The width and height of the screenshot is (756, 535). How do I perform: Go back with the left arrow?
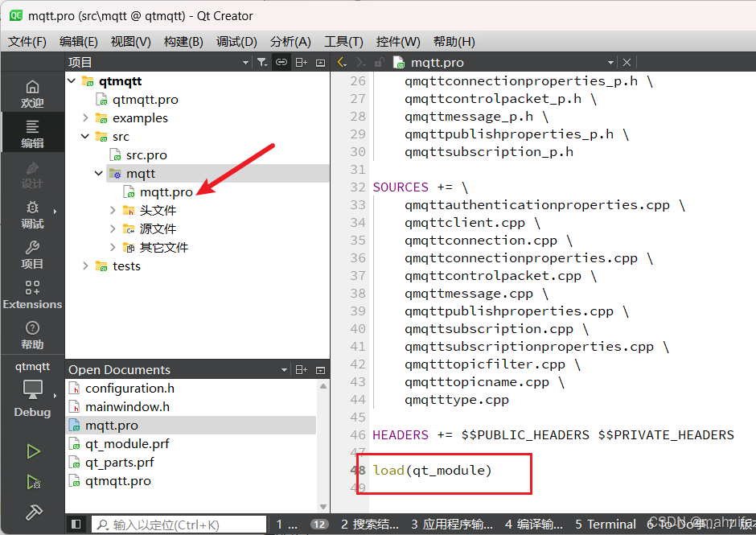click(341, 62)
